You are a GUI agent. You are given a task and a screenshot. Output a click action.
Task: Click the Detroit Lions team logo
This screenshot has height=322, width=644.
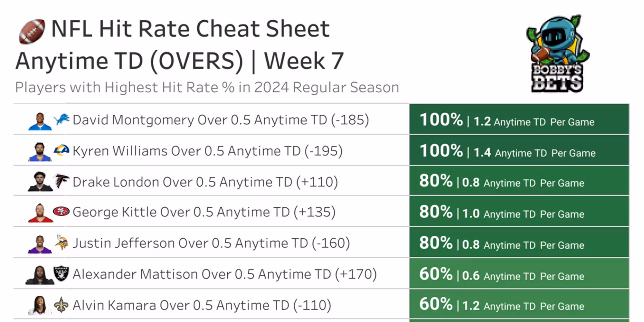[62, 119]
